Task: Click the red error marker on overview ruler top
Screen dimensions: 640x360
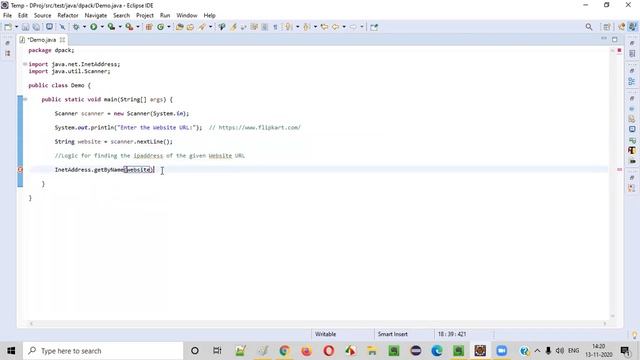Action: [619, 50]
